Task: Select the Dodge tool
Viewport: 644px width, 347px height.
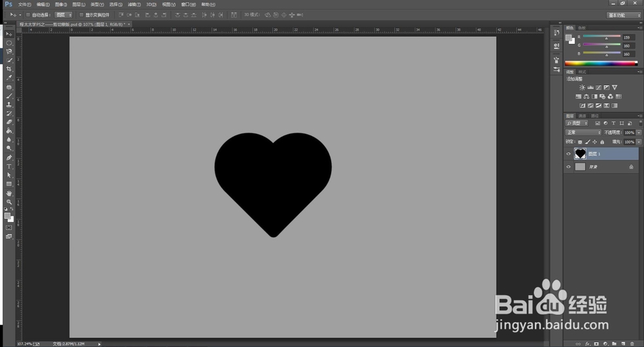Action: click(x=9, y=148)
